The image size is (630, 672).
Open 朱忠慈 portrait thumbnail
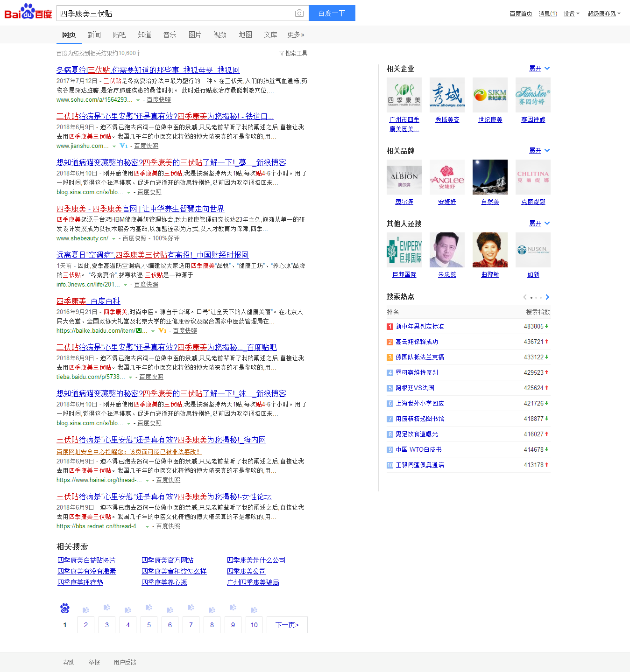447,250
